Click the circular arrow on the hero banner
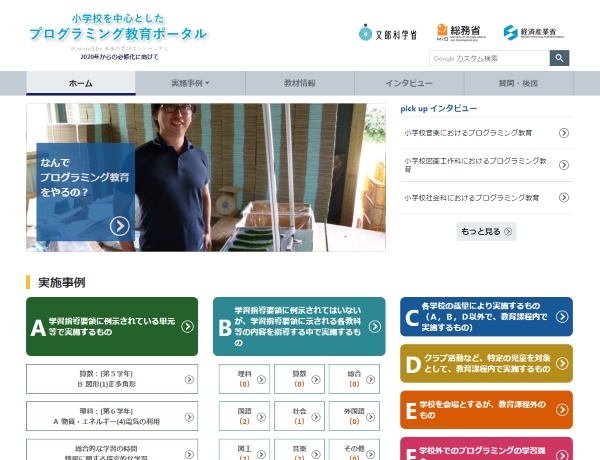600x460 pixels. (x=120, y=226)
